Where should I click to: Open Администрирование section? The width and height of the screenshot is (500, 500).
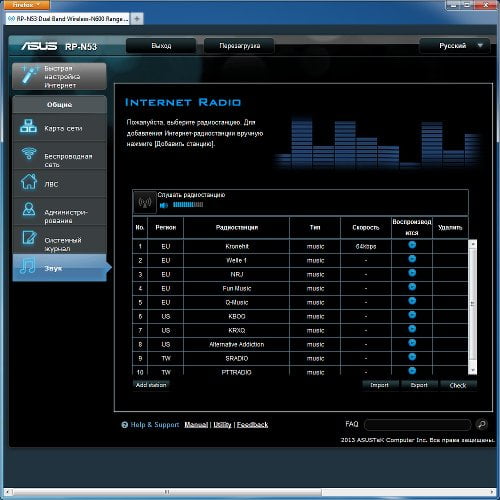[x=59, y=212]
